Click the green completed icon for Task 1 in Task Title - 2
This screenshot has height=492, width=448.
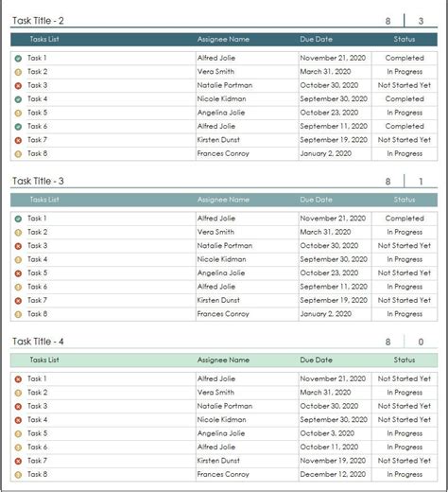pos(18,59)
